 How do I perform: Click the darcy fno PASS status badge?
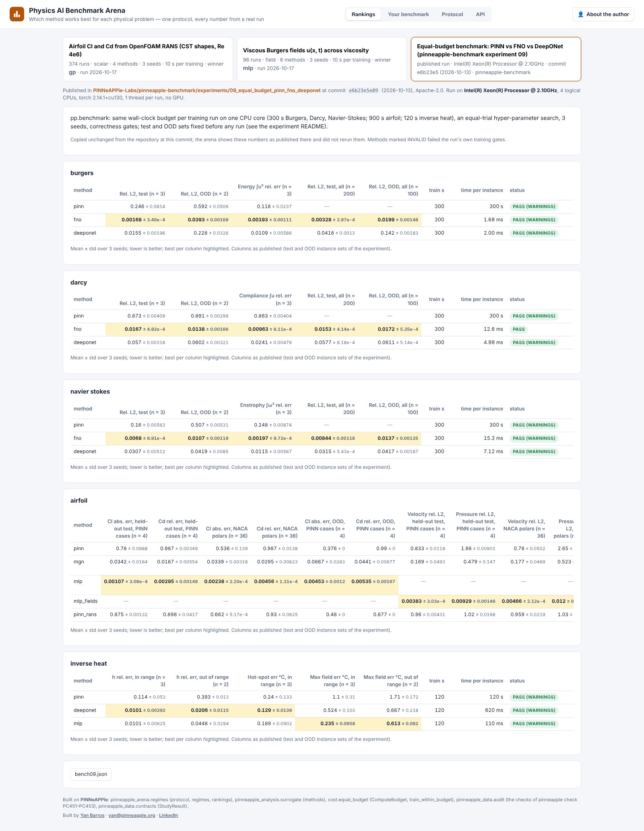click(x=518, y=329)
